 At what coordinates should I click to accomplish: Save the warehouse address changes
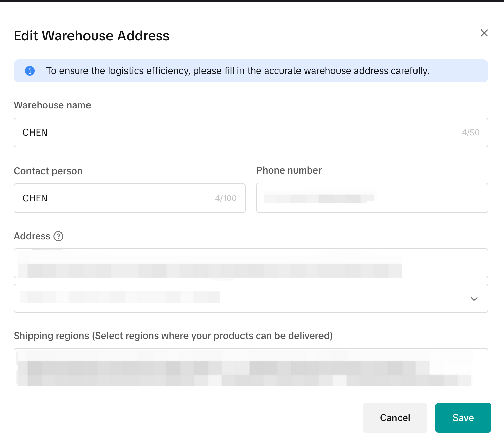click(x=463, y=418)
